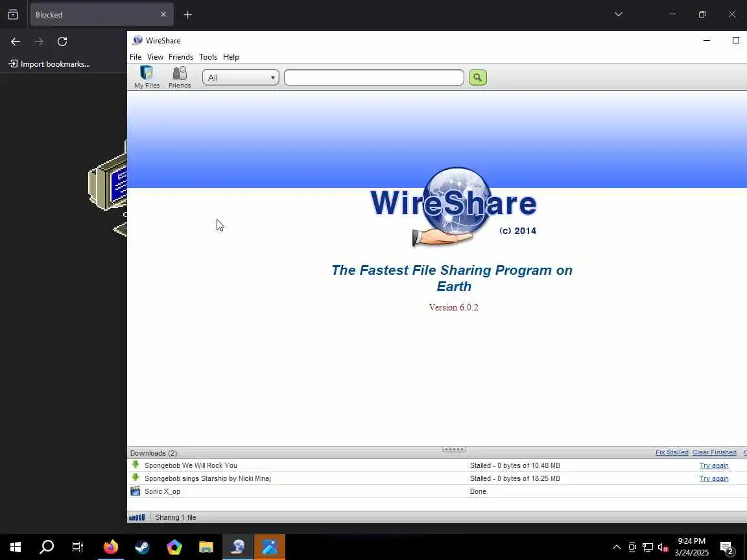
Task: Select the Sonic X_op download row
Action: point(437,491)
